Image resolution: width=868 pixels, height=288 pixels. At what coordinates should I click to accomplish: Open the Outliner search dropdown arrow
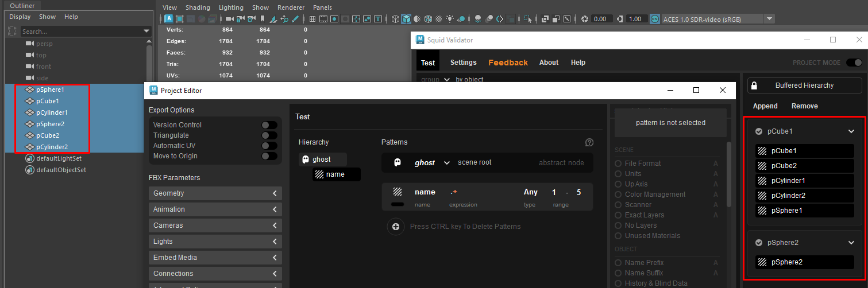[x=147, y=32]
